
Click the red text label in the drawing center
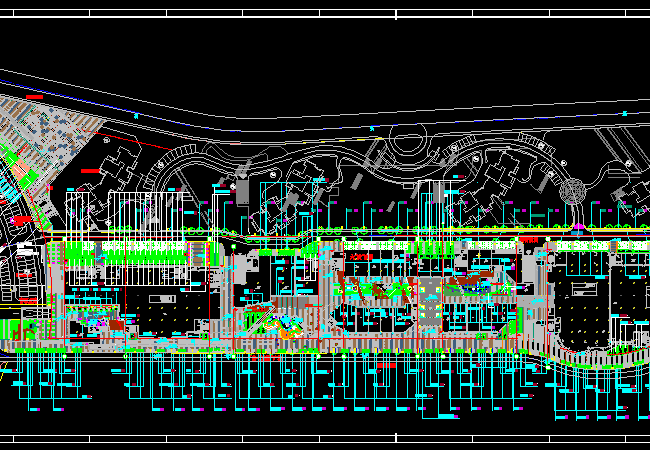coord(361,257)
